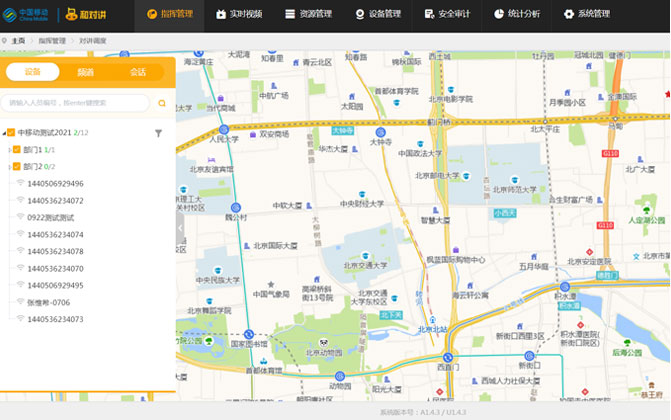Image resolution: width=671 pixels, height=420 pixels.
Task: Click signal icon beside 1440536234073
Action: [20, 318]
